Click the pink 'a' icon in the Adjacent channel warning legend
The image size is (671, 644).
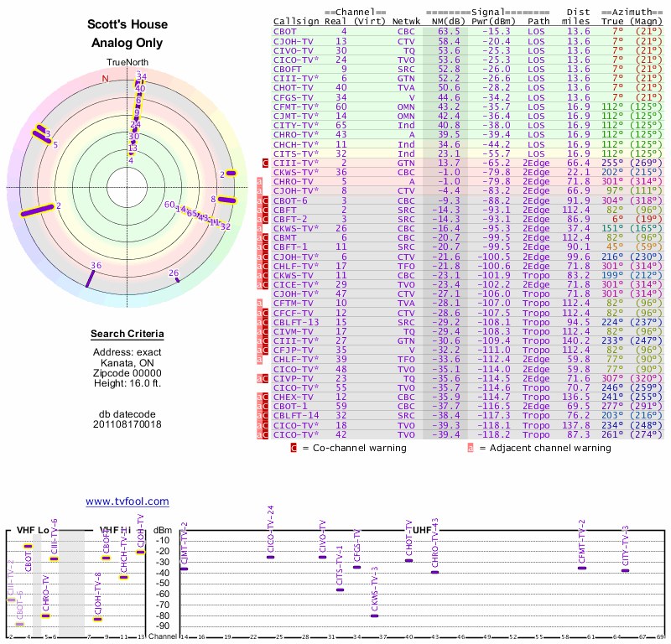471,448
